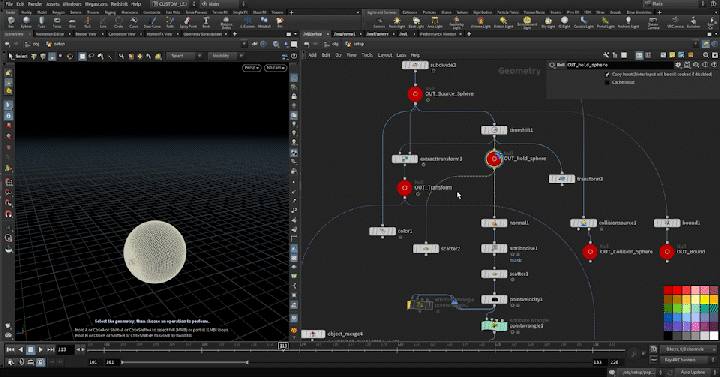This screenshot has height=377, width=720.
Task: Pick the white swatch in color palette
Action: [714, 336]
